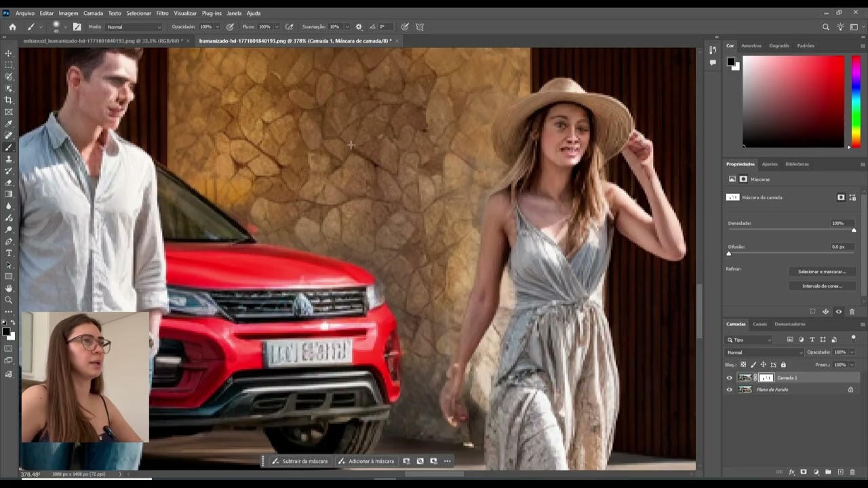Click the Densidade slider handle
Viewport: 868px width, 488px height.
click(x=854, y=230)
